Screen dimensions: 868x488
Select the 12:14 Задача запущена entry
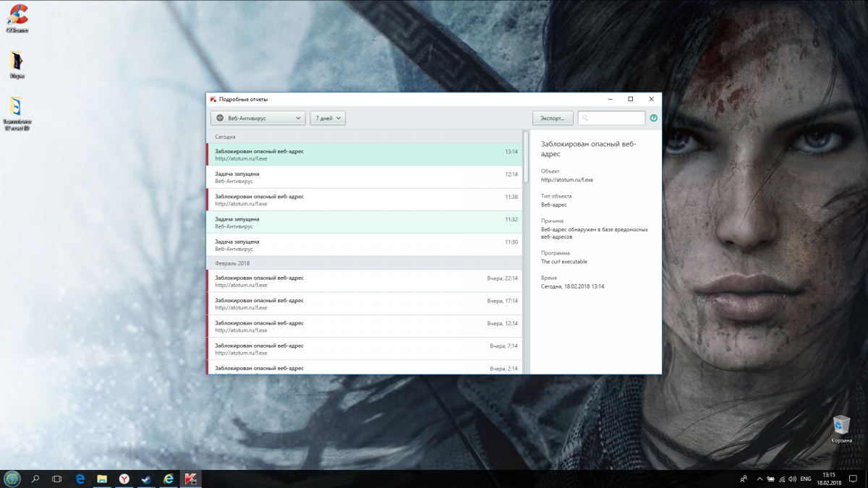(x=365, y=177)
